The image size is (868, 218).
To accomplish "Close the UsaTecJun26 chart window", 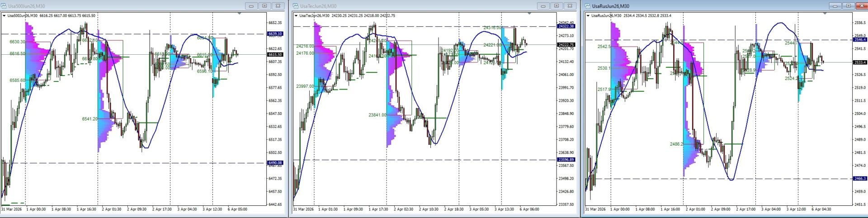I will (x=571, y=6).
